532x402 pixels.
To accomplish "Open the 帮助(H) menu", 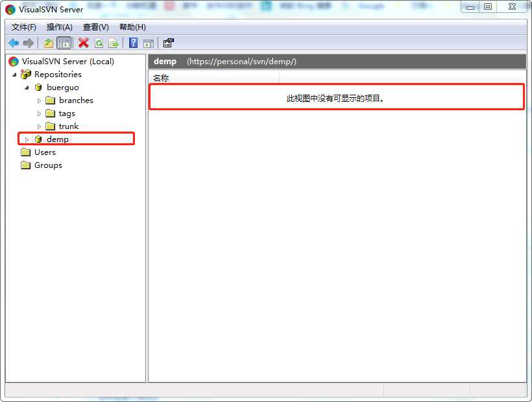I will point(132,27).
